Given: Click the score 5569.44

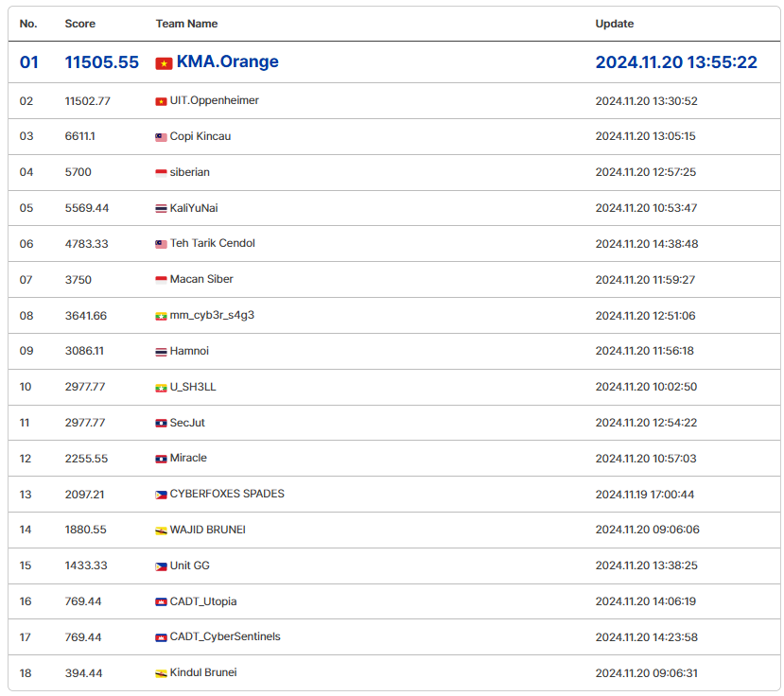Looking at the screenshot, I should (x=87, y=208).
